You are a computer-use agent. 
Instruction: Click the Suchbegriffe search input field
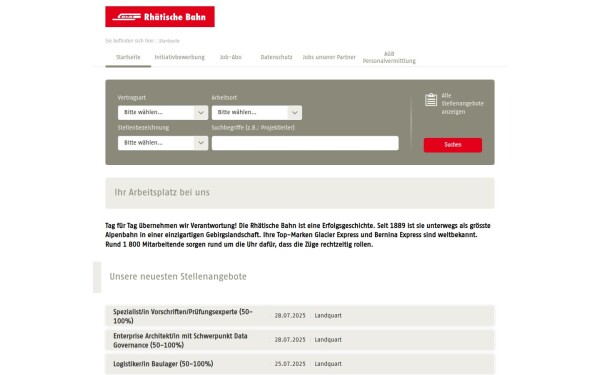(305, 143)
